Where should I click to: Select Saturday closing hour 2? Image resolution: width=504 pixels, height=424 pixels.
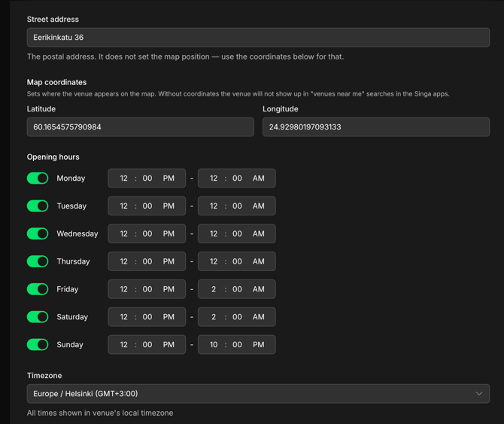tap(214, 317)
